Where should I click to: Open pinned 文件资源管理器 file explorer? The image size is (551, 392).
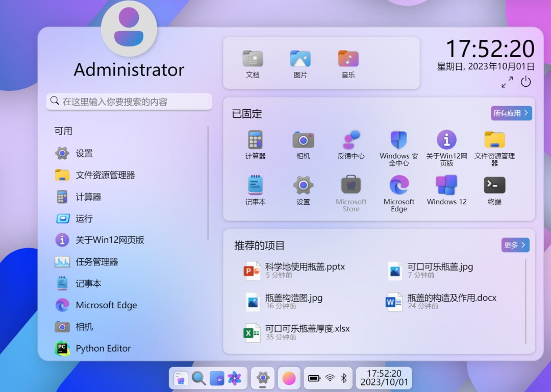494,149
